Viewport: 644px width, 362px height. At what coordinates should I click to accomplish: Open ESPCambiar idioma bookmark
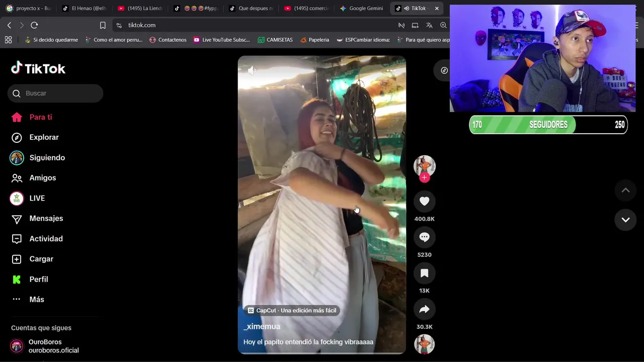(363, 40)
